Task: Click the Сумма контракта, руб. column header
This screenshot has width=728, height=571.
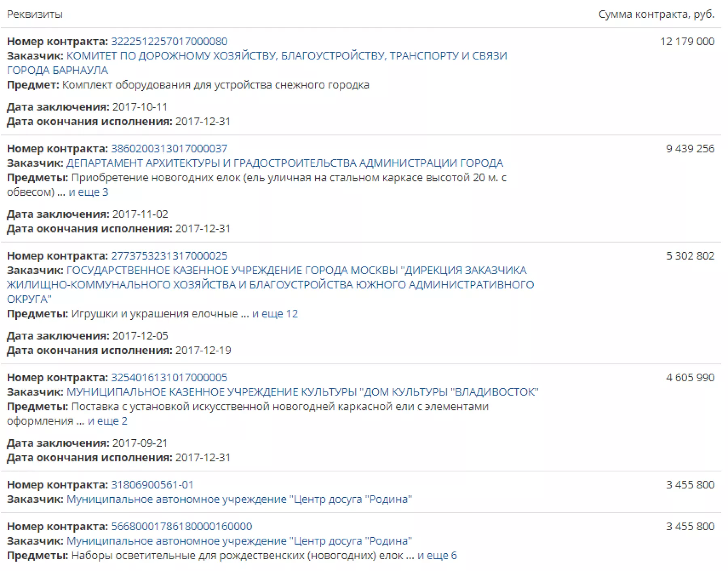Action: [656, 15]
